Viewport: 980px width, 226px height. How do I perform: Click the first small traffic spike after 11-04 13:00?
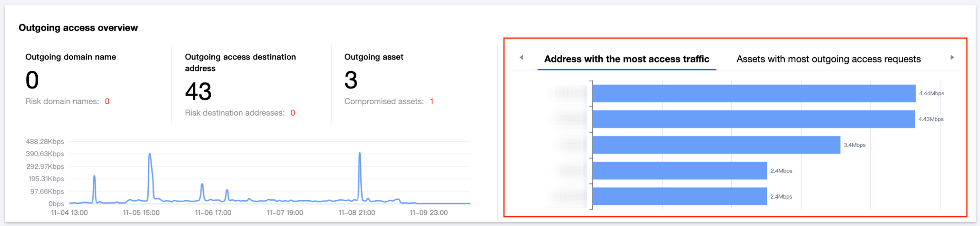(94, 177)
